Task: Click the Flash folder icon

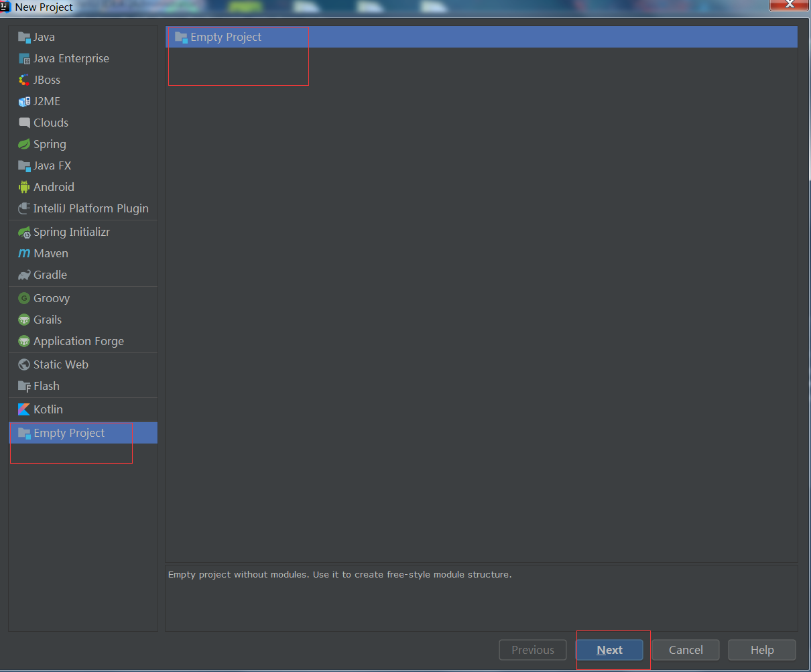Action: [x=24, y=387]
